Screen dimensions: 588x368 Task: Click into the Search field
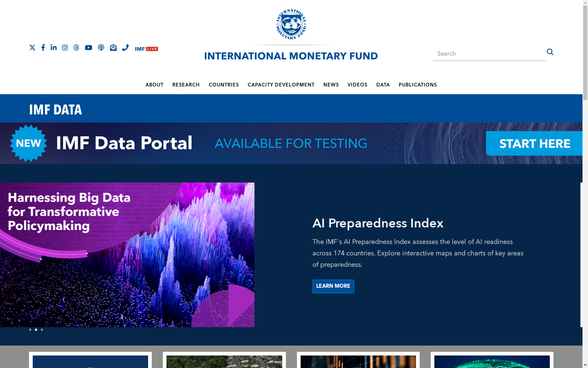point(490,54)
